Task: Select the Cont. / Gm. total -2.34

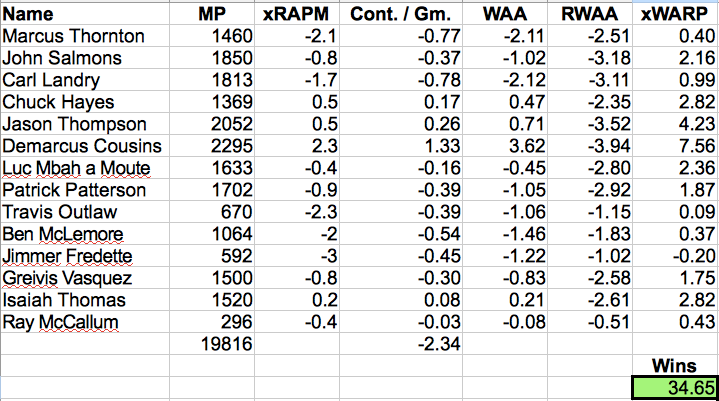Action: (401, 344)
